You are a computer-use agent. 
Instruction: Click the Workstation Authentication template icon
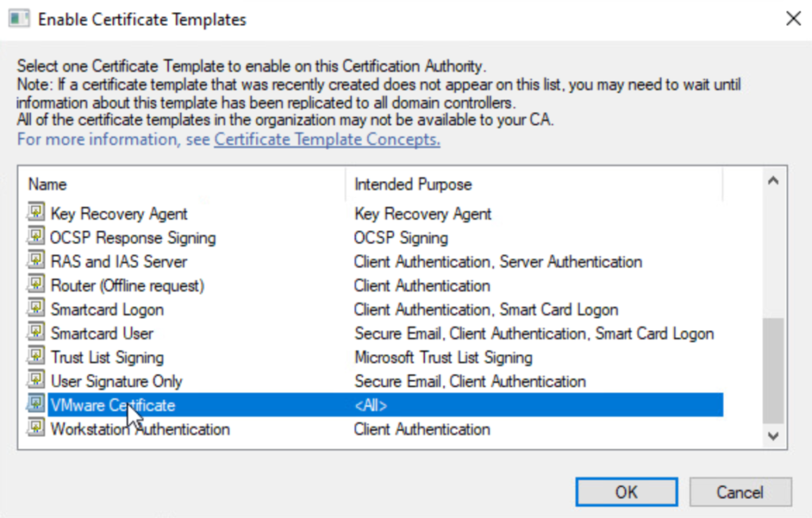tap(36, 428)
